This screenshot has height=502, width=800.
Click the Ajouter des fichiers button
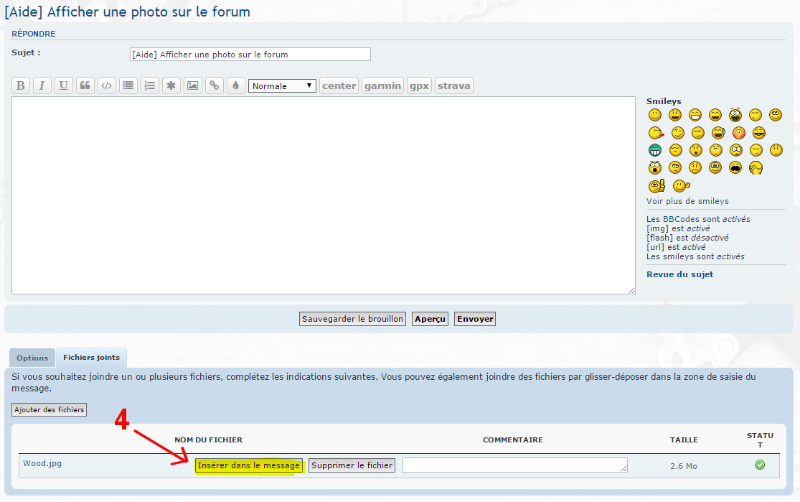[49, 410]
